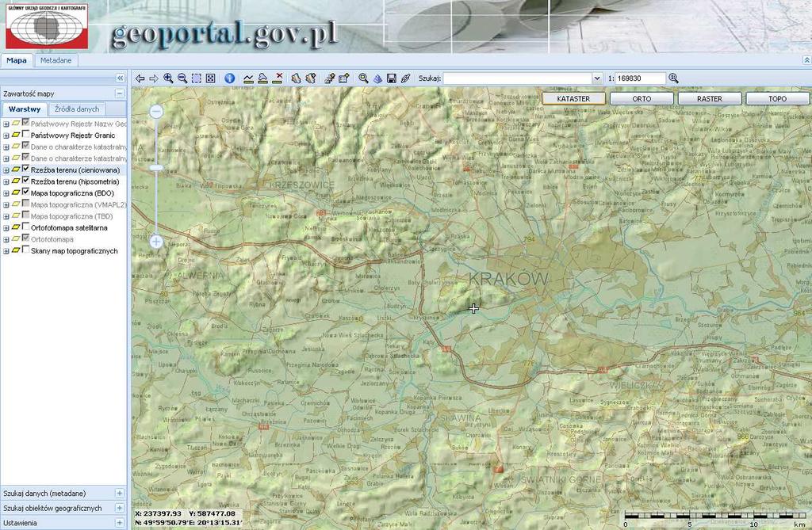
Task: Select the zoom in magnifier tool
Action: (168, 78)
